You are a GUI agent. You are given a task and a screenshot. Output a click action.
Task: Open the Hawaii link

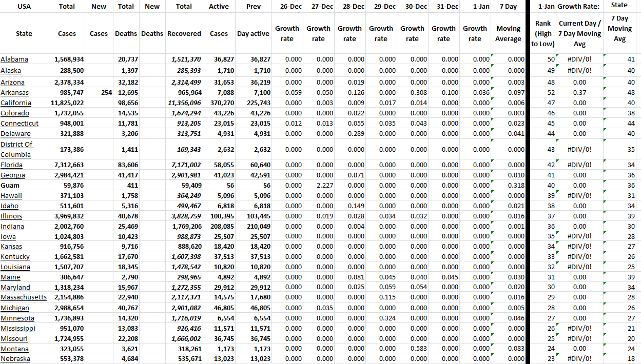point(11,196)
